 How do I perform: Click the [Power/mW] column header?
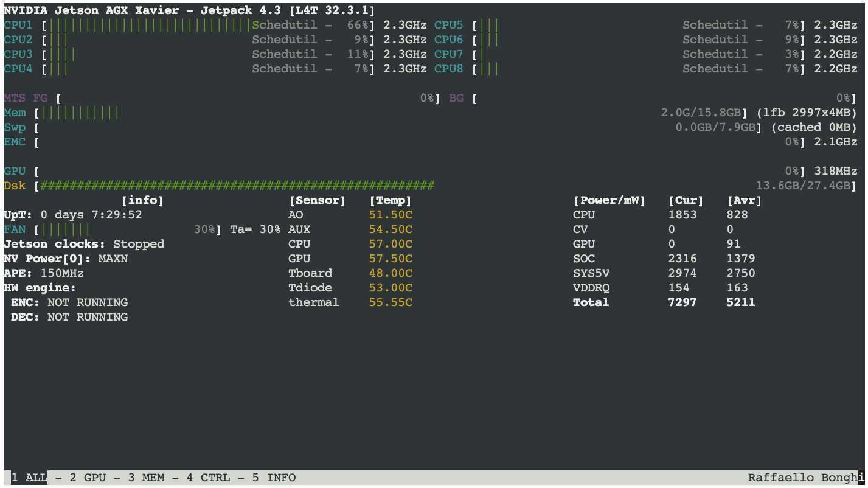tap(609, 200)
